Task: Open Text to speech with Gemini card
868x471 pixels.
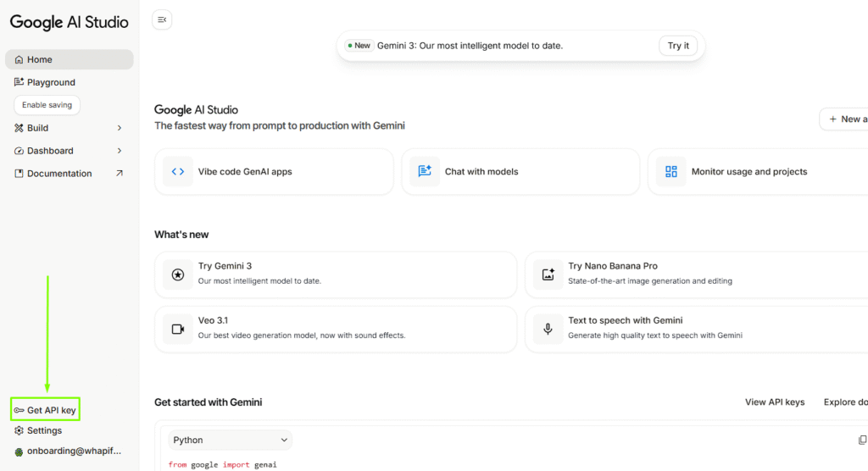Action: [697, 329]
